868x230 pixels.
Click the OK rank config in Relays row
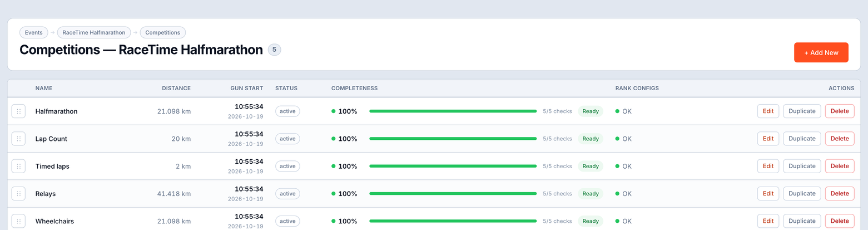(623, 194)
